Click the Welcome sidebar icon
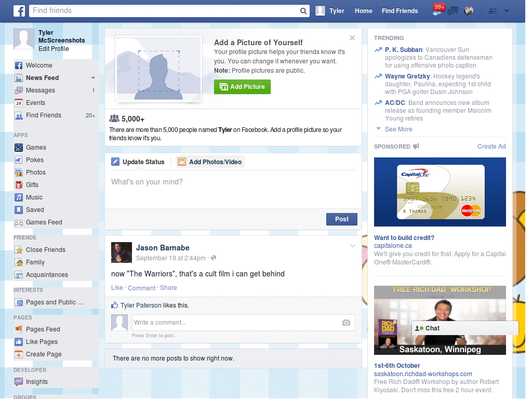Screen dimensions: 532x399 coord(19,65)
